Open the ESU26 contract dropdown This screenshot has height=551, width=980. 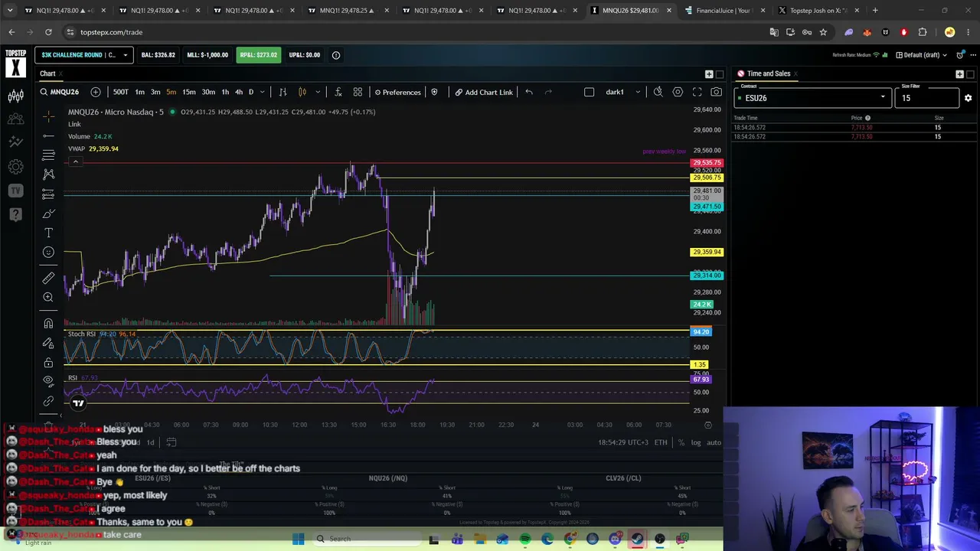pos(812,98)
